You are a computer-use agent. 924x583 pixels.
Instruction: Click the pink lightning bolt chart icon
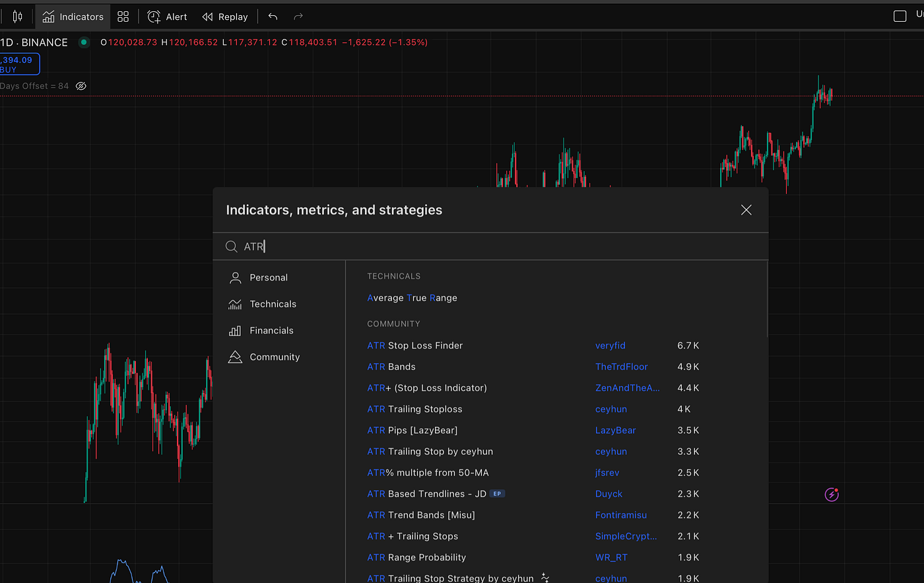832,494
